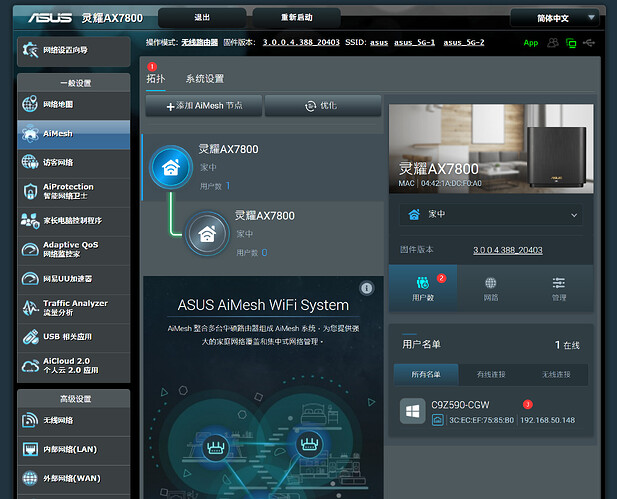Open the Guest Network section
Image resolution: width=617 pixels, height=499 pixels.
click(x=74, y=163)
